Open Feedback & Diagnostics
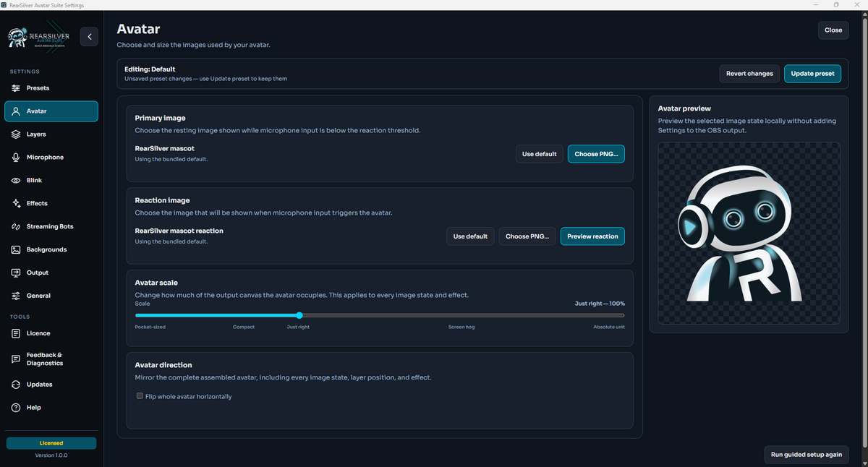 [x=51, y=359]
